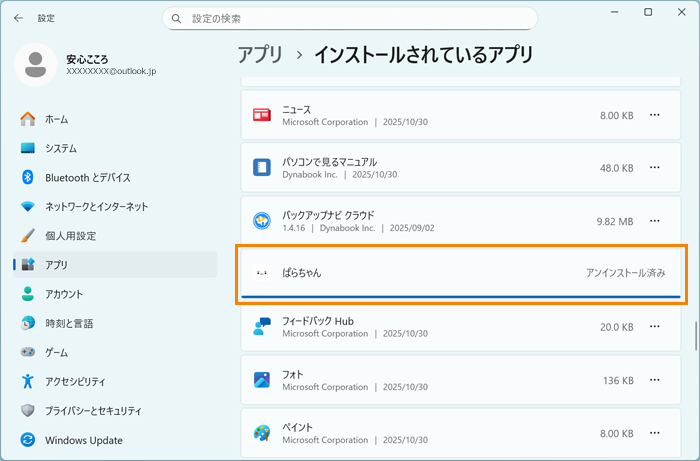Viewport: 700px width, 461px height.
Task: Open アクセシビリティ settings
Action: tap(115, 382)
